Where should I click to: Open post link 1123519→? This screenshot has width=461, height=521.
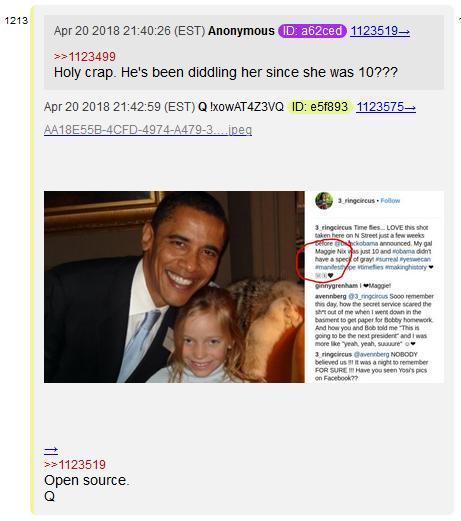380,31
